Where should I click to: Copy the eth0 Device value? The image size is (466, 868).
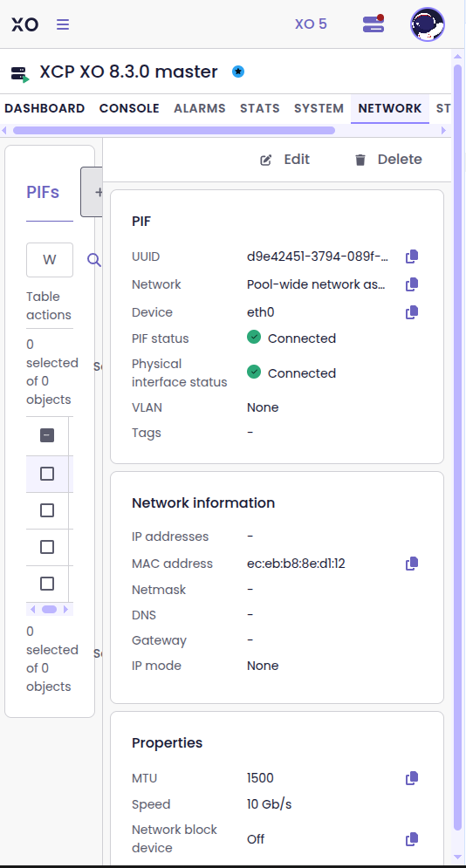pyautogui.click(x=412, y=312)
